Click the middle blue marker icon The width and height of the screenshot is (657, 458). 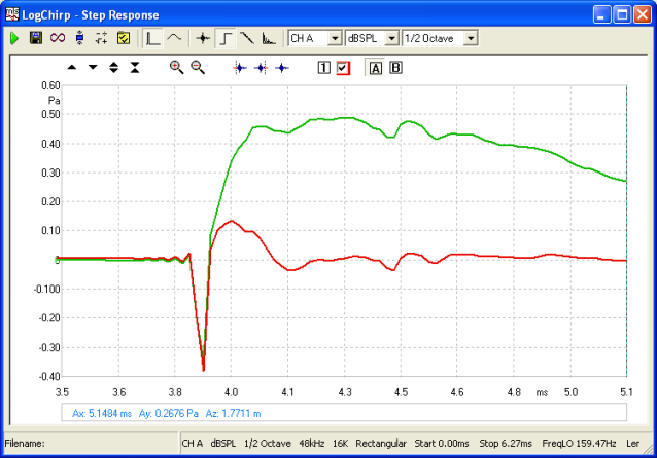click(x=261, y=68)
